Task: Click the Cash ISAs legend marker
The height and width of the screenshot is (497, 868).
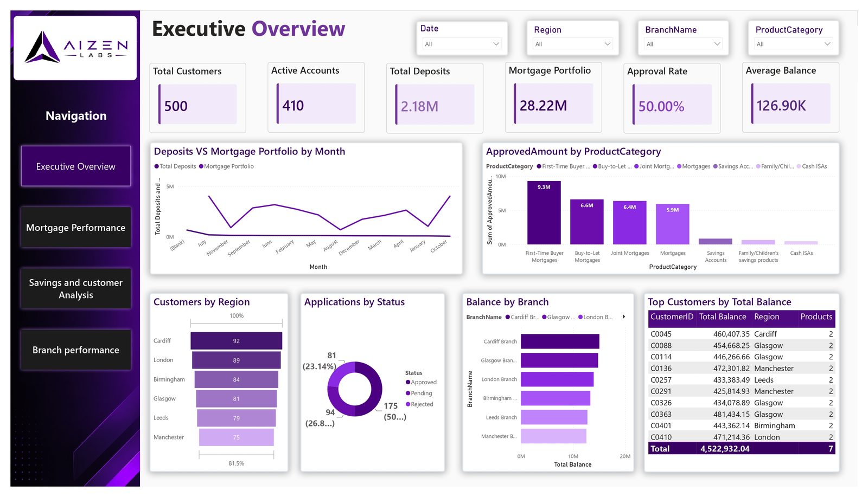Action: pos(799,166)
